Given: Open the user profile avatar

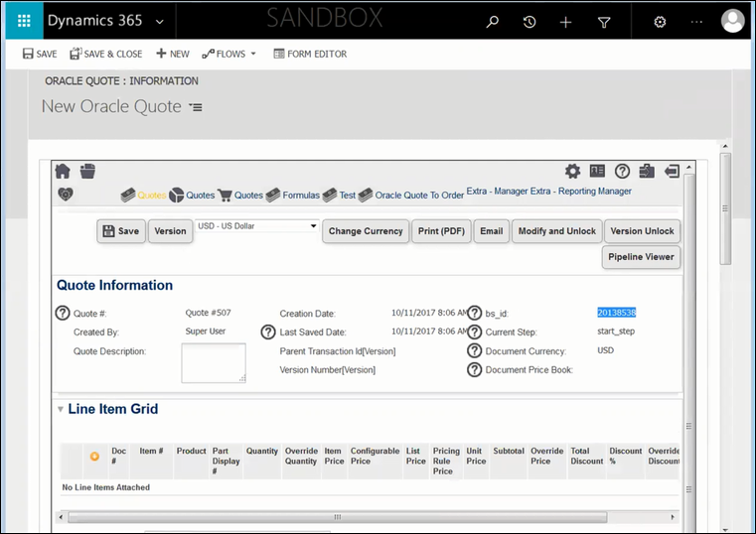Looking at the screenshot, I should pyautogui.click(x=732, y=21).
